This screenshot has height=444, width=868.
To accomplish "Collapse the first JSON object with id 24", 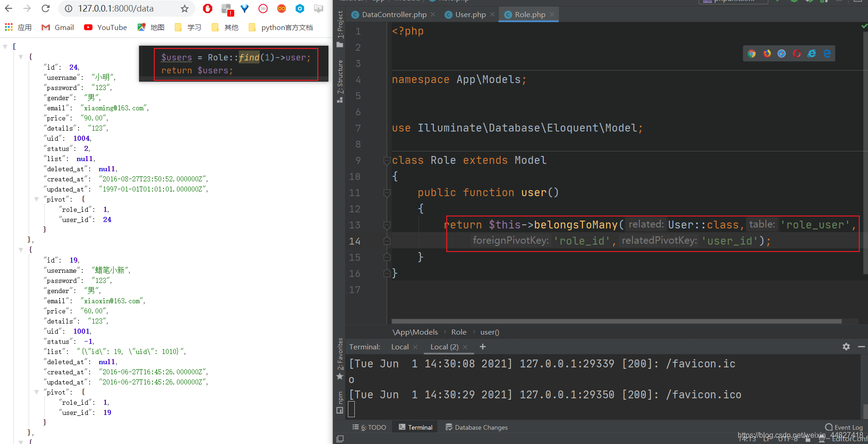I will 21,57.
